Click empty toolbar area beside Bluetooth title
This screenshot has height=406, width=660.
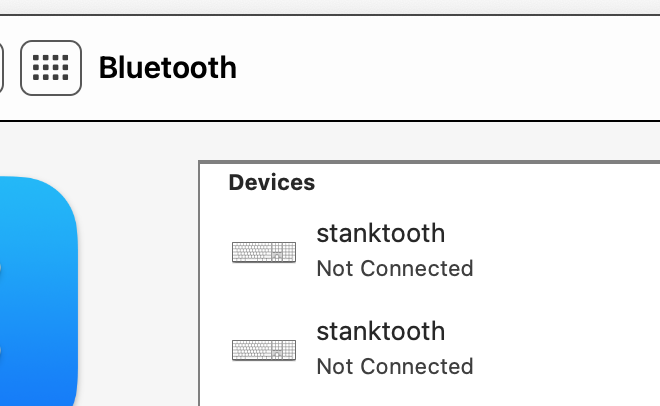pyautogui.click(x=446, y=68)
